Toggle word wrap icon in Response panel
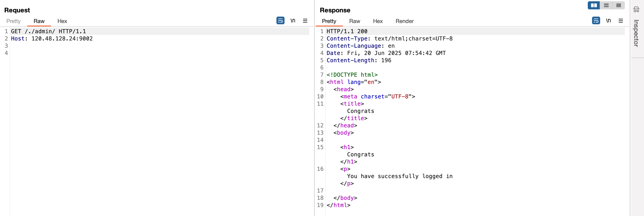644x216 pixels. click(x=596, y=21)
